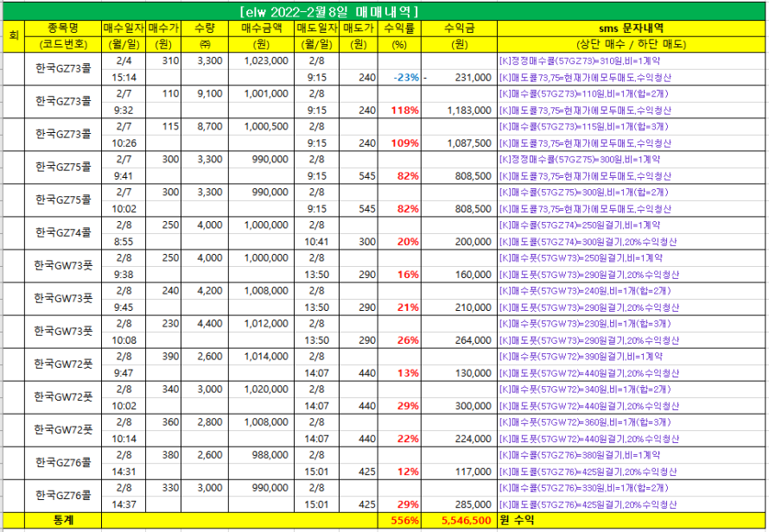This screenshot has width=769, height=532.
Task: Select the buy amount '1,014,000' cell
Action: tap(262, 357)
